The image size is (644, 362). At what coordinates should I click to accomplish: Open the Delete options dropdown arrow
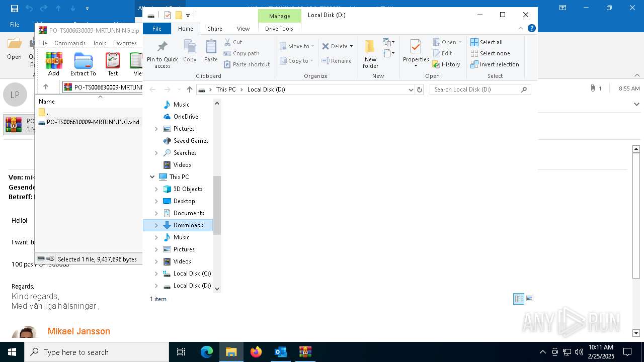351,46
